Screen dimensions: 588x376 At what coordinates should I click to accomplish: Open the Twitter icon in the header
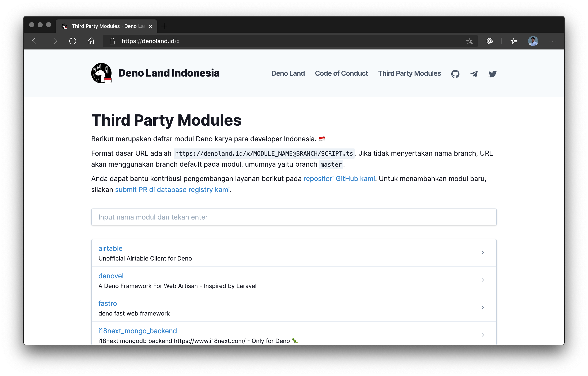(x=492, y=74)
